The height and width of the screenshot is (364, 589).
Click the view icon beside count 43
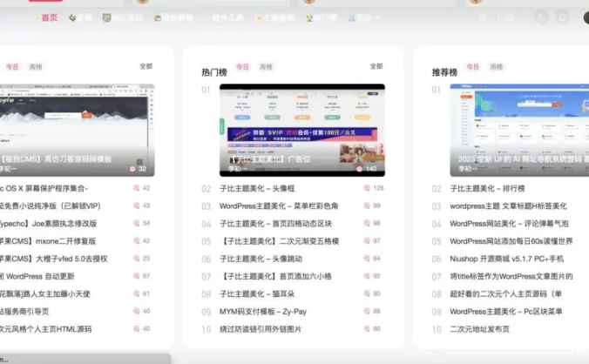coord(136,206)
